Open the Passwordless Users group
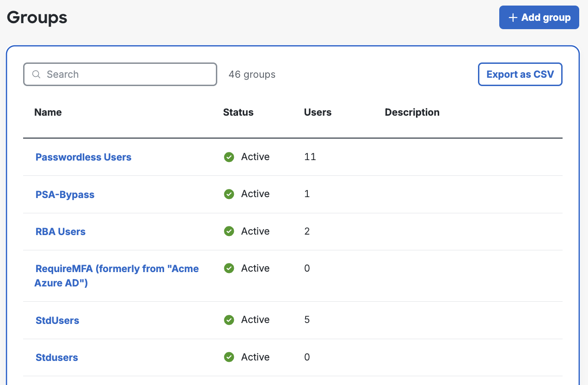This screenshot has width=588, height=385. (x=83, y=157)
